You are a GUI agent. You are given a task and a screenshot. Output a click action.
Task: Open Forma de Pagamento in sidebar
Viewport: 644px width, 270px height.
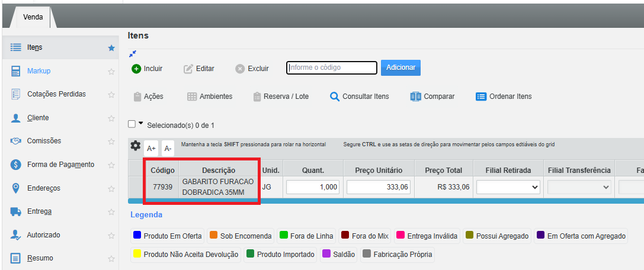(x=60, y=165)
